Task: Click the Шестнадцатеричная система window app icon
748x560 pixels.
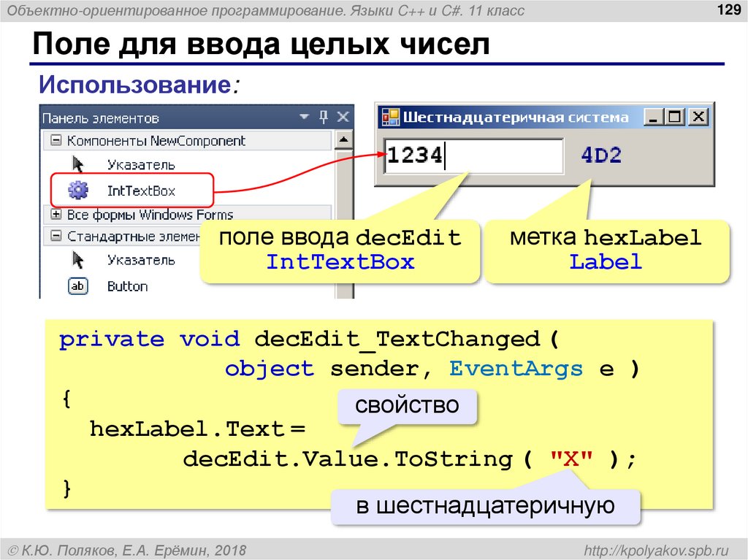Action: (x=391, y=118)
